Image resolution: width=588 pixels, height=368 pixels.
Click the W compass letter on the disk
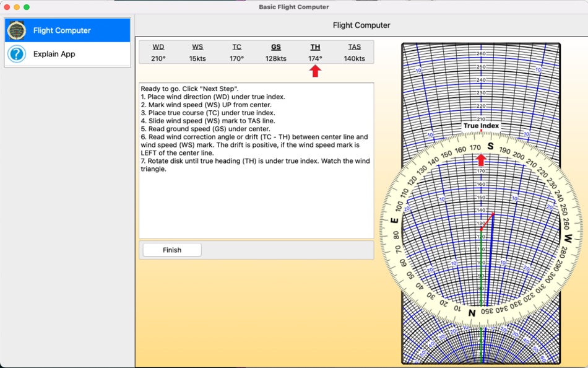(568, 239)
